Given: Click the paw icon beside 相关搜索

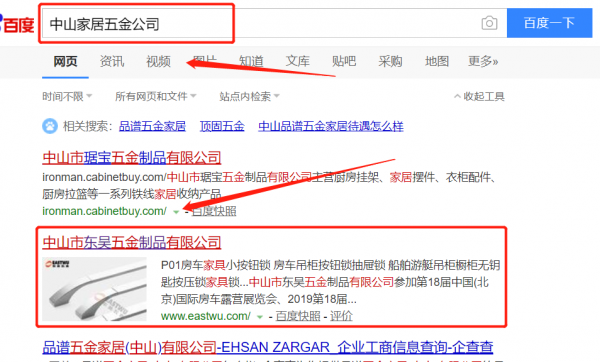Looking at the screenshot, I should [50, 126].
